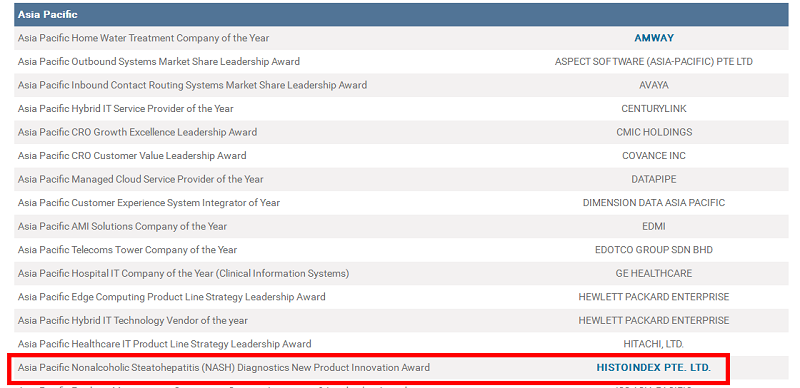Viewport: 800px width, 388px height.
Task: Click the AVAYA company name
Action: (654, 85)
